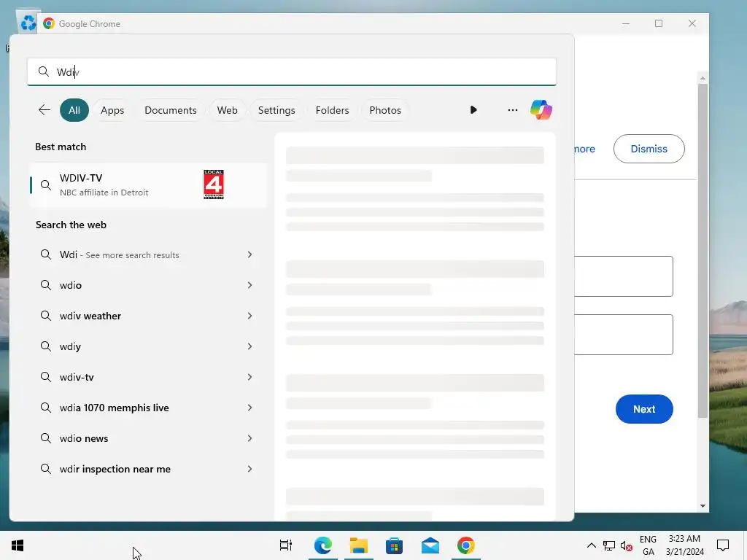Open the notification center icon
The height and width of the screenshot is (560, 747).
tap(723, 545)
